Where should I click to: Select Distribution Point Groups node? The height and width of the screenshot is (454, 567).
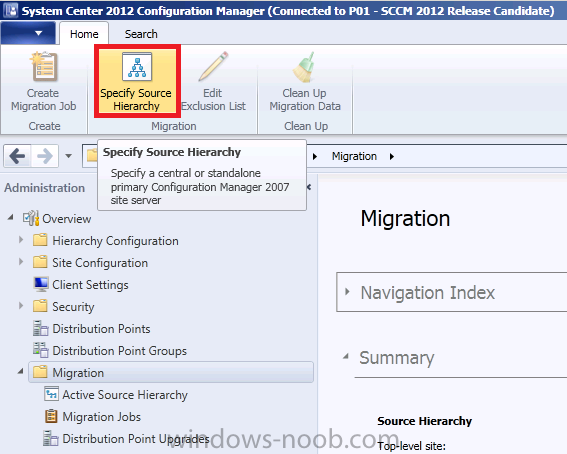120,351
